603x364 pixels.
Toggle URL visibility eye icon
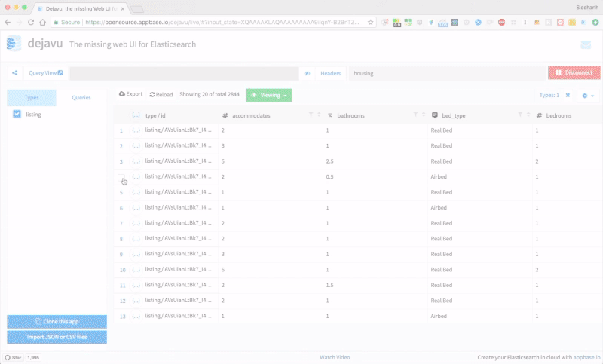coord(307,73)
